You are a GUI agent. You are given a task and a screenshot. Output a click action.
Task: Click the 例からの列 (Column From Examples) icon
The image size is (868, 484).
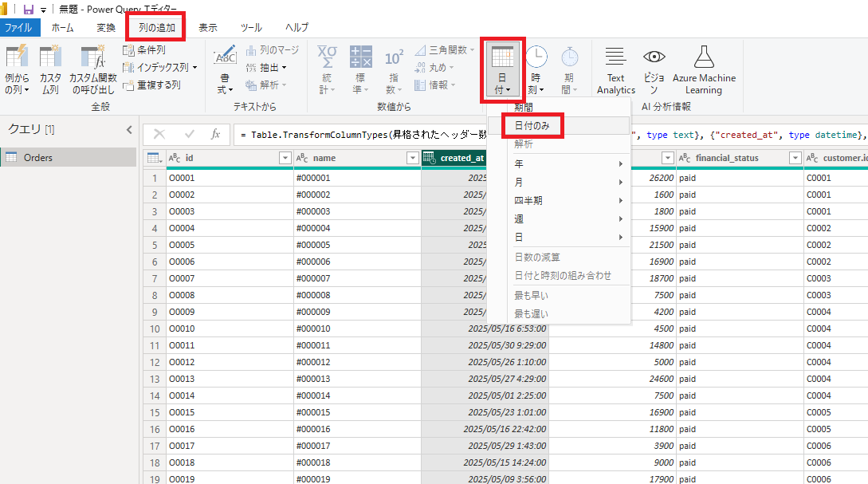point(17,57)
